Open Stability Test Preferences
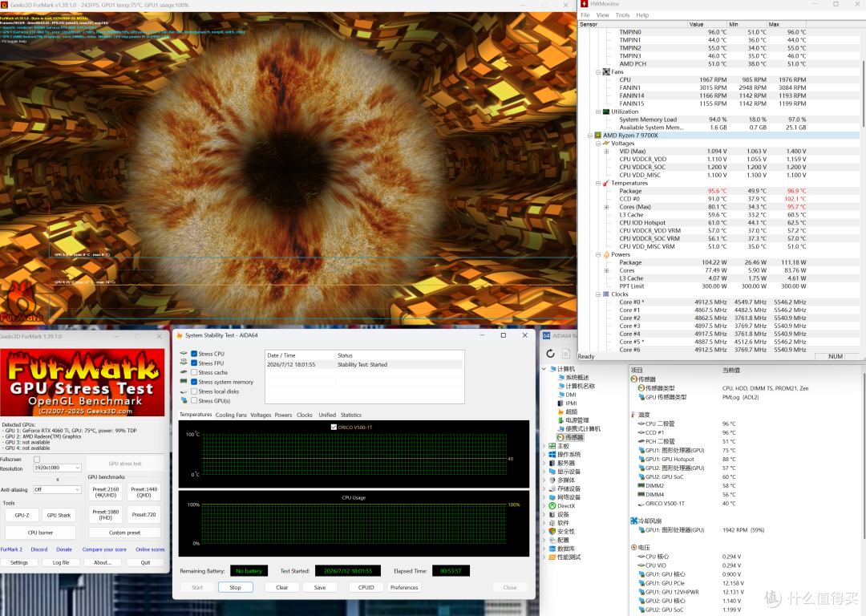This screenshot has height=616, width=866. click(x=404, y=587)
